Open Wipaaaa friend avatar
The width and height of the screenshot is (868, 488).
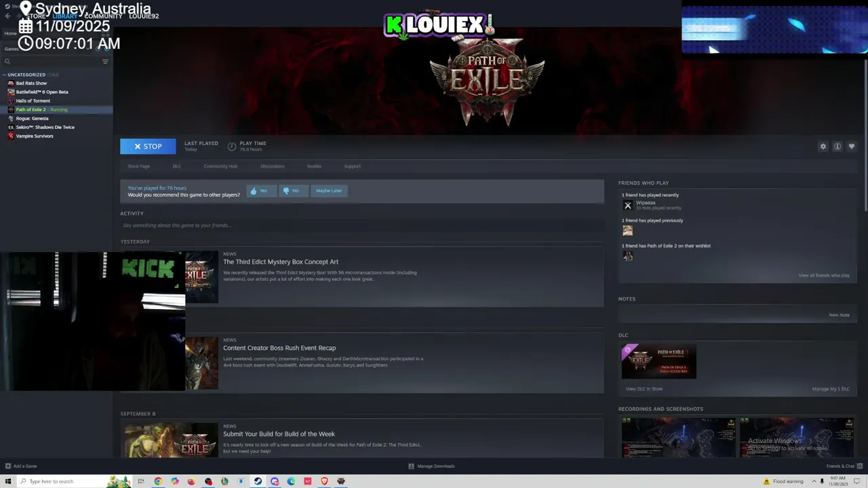627,205
